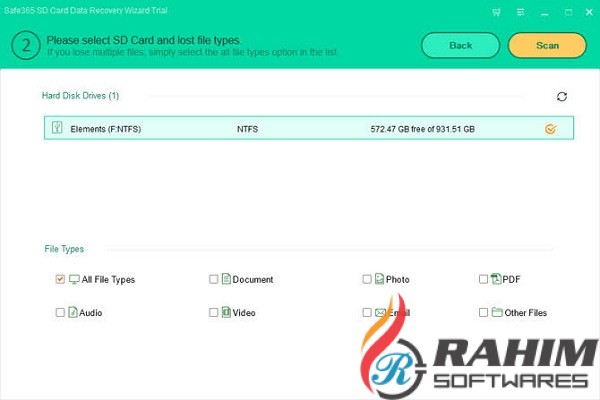The height and width of the screenshot is (400, 600).
Task: Click the step 2 circle icon
Action: pyautogui.click(x=26, y=46)
